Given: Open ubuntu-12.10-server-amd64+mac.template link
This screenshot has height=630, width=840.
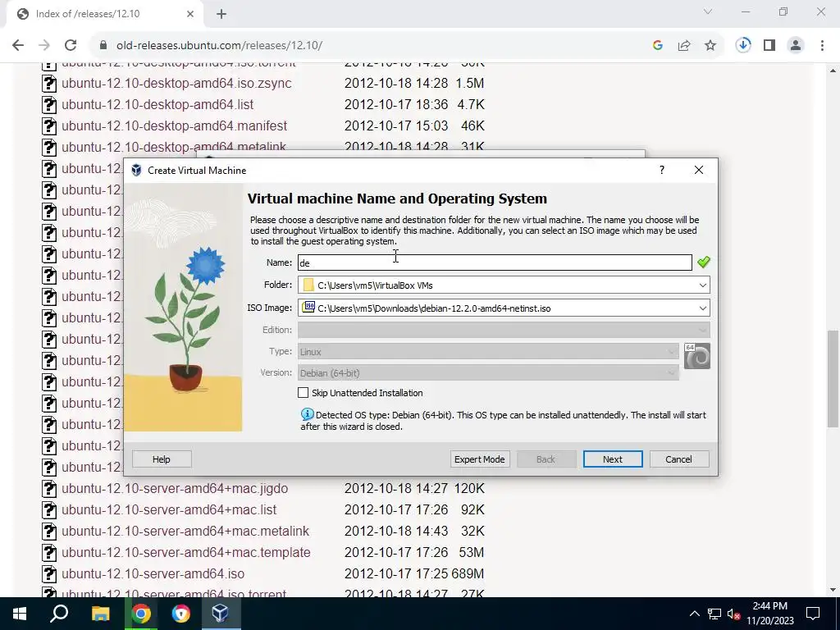Looking at the screenshot, I should click(x=186, y=552).
